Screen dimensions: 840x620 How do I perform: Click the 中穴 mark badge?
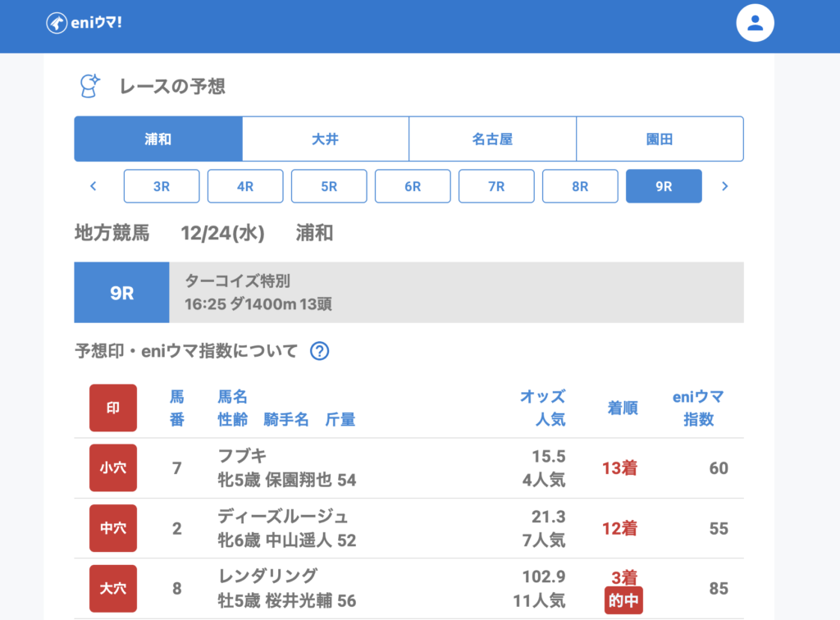click(113, 528)
